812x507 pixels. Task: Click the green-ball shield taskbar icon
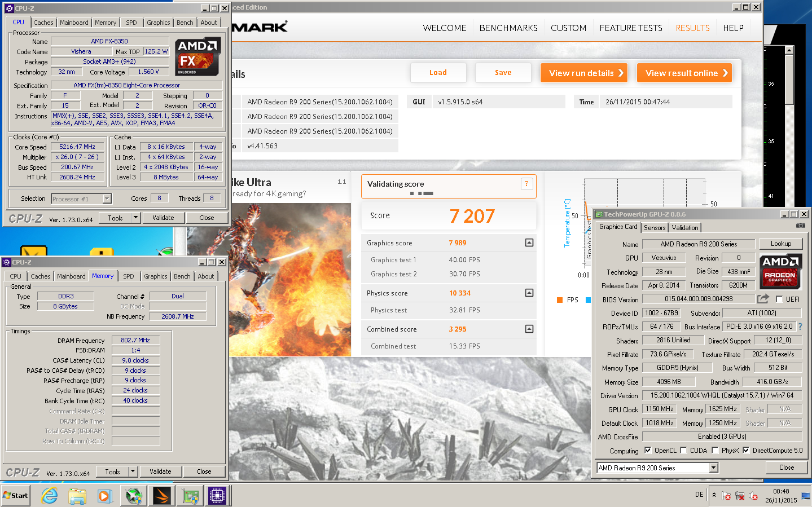[134, 496]
